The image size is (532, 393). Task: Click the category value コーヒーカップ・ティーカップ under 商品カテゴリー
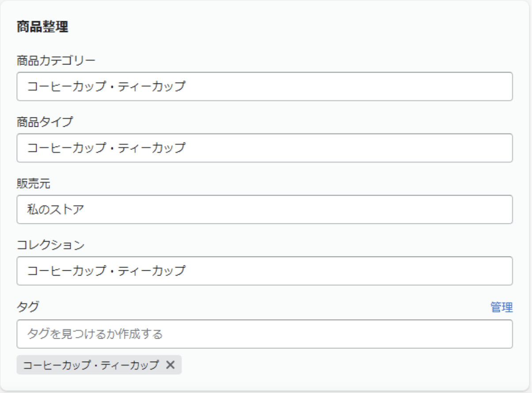[x=106, y=87]
